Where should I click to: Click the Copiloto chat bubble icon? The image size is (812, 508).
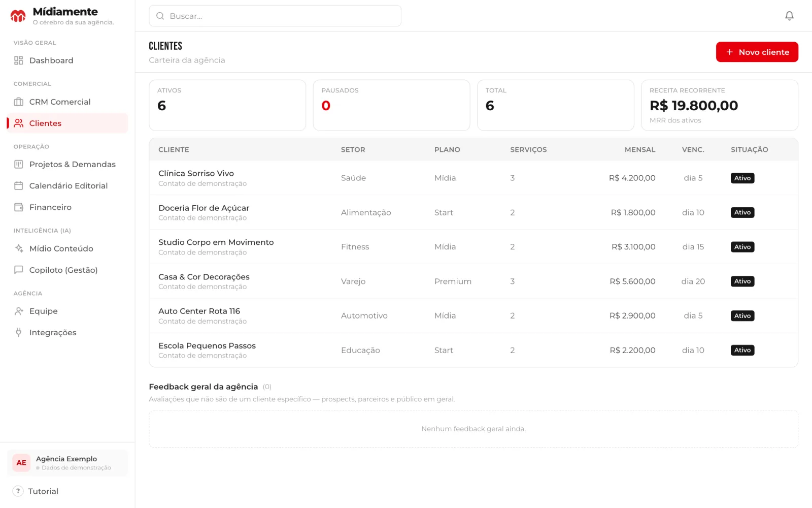click(19, 270)
